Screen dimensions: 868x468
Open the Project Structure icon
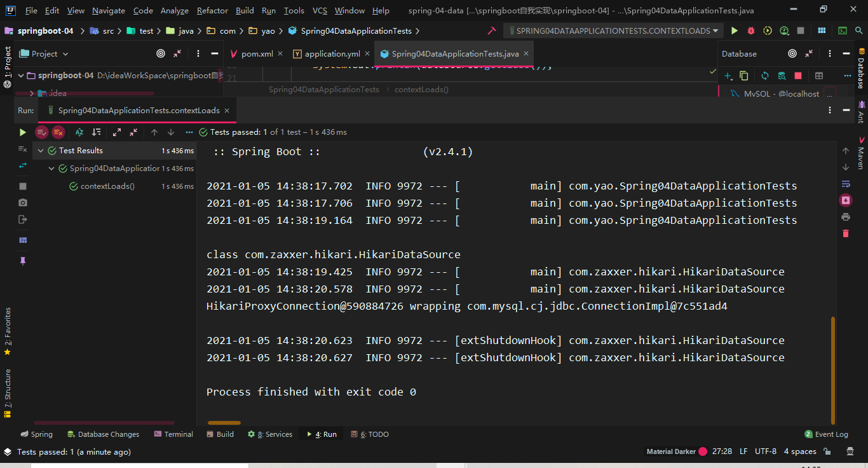[822, 31]
